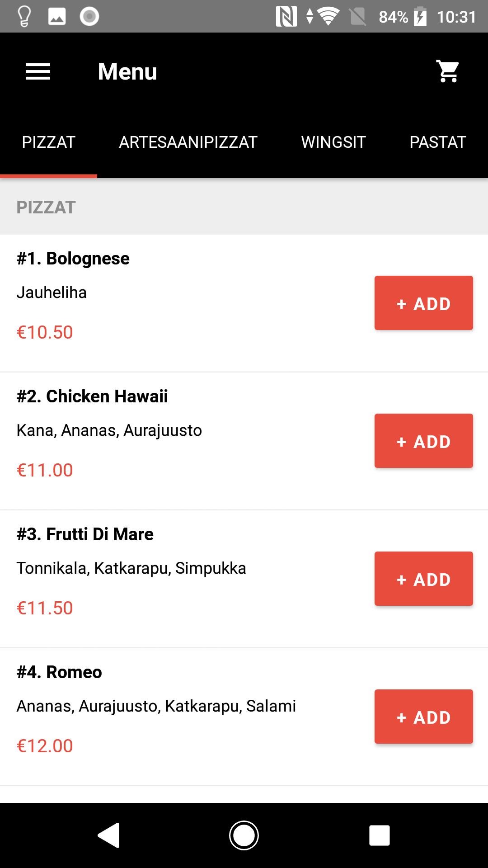Switch to the ARTESAANIPIZZAT tab
The height and width of the screenshot is (868, 488).
pos(188,142)
